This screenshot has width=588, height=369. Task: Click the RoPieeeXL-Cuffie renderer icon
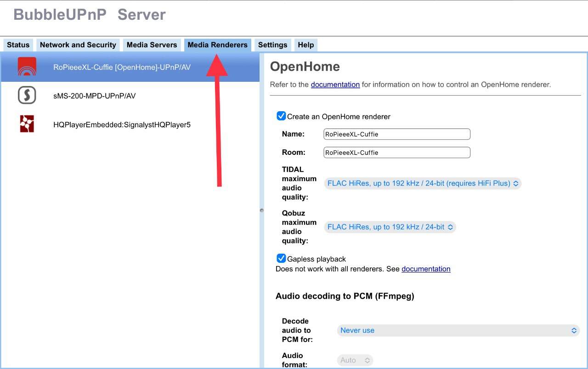pyautogui.click(x=27, y=67)
